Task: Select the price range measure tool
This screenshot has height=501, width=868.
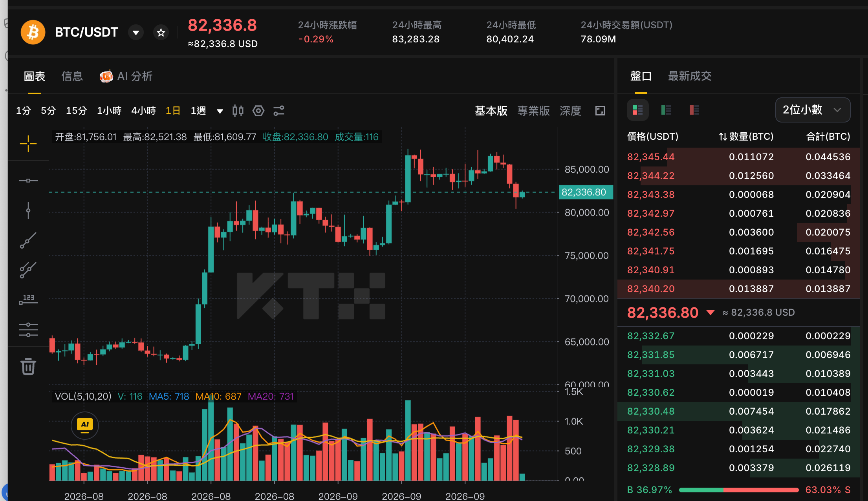Action: tap(28, 300)
